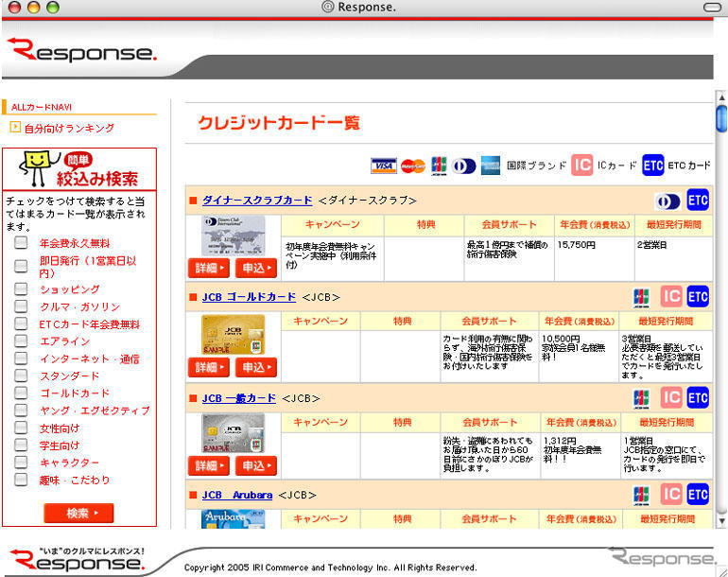Screen dimensions: 728x577
Task: Click the VISA brand icon in legend
Action: (383, 166)
